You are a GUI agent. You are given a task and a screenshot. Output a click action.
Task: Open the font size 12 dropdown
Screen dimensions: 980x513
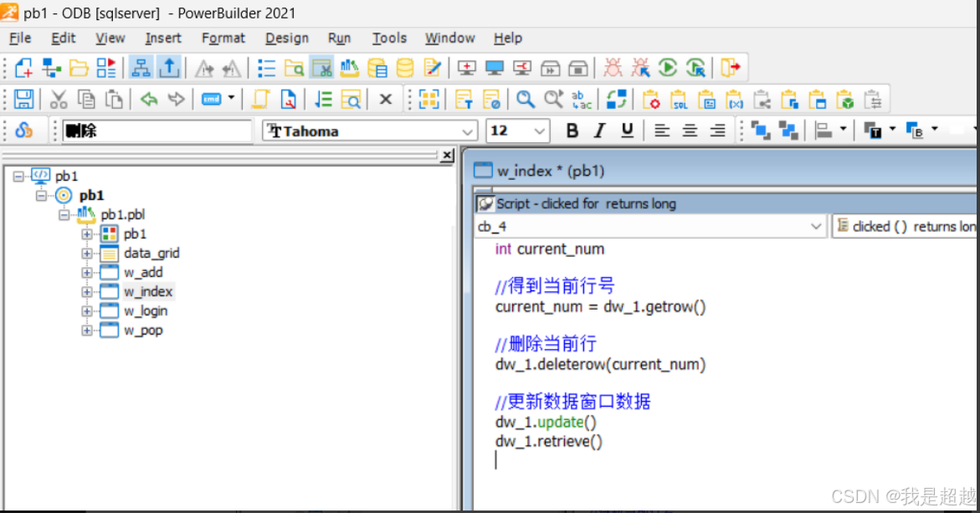pos(539,131)
